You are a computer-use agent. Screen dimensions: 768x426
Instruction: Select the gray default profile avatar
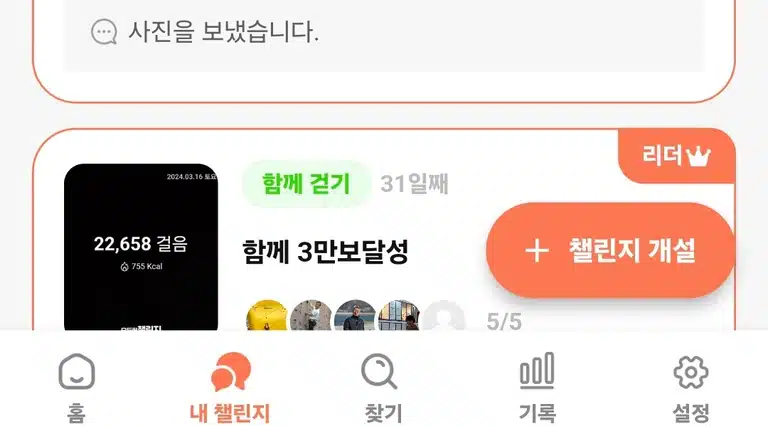[x=443, y=316]
